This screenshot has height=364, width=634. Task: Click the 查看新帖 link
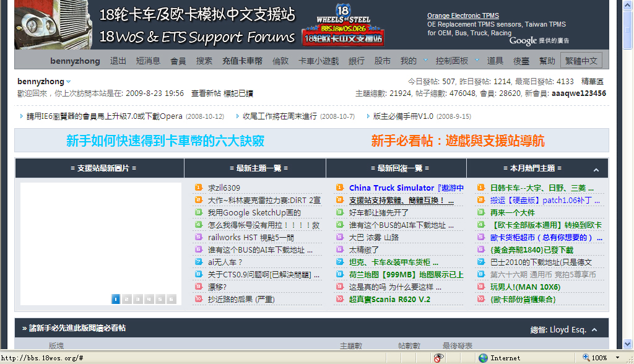[206, 93]
